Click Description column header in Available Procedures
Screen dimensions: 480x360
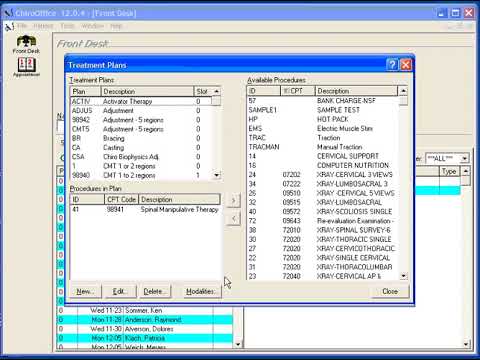tap(356, 91)
